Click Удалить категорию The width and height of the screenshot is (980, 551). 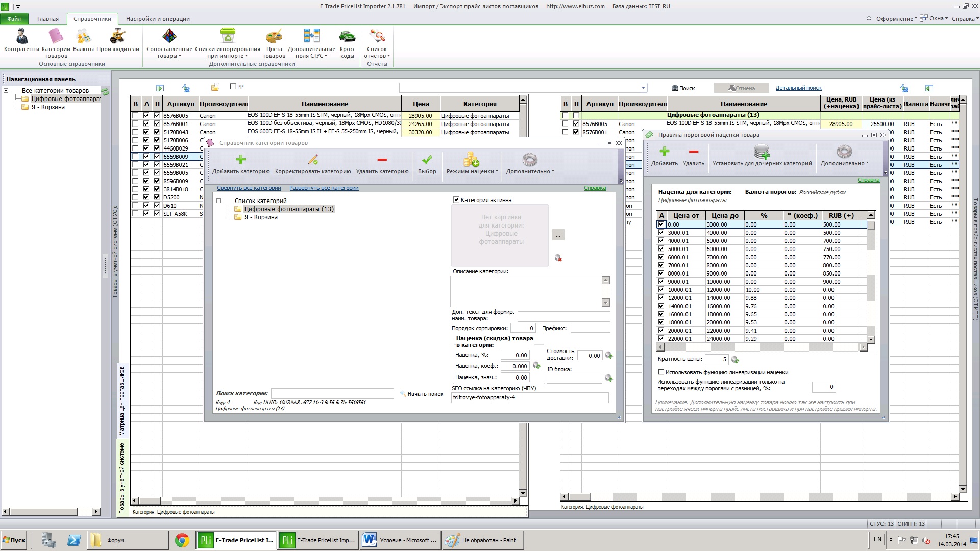pos(382,164)
